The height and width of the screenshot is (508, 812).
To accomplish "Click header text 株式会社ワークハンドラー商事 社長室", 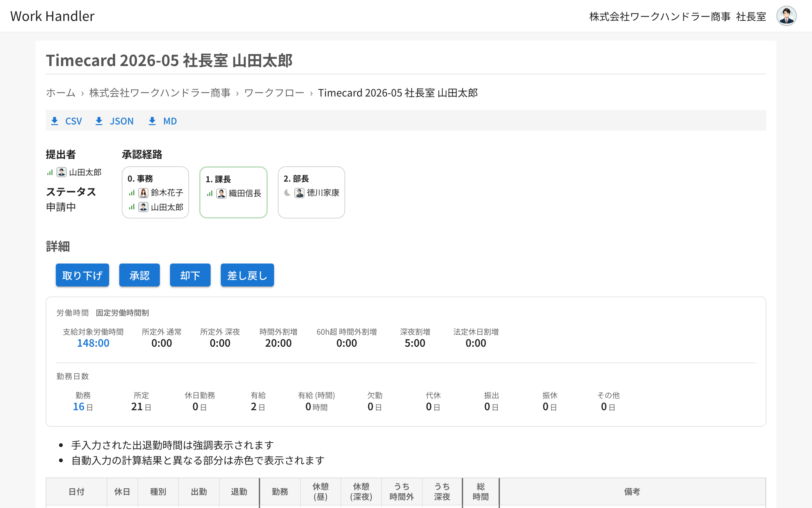I will [678, 17].
